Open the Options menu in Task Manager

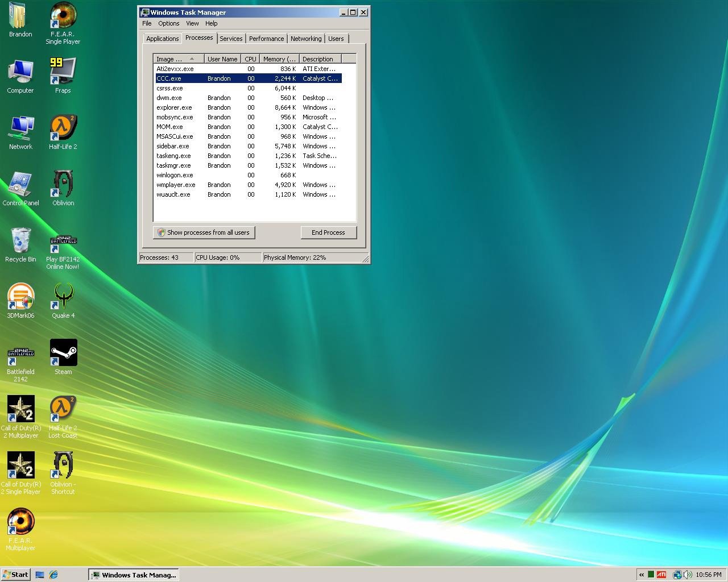point(169,23)
